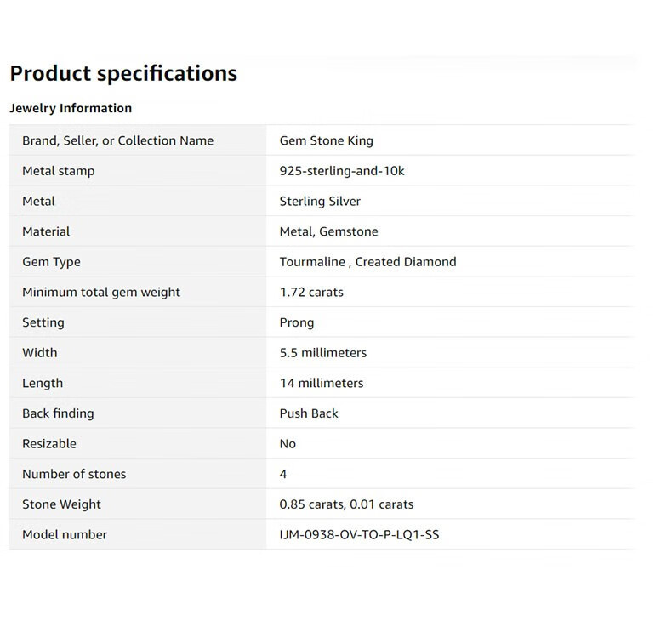Select the Resizable row label
This screenshot has height=638, width=672.
(49, 444)
